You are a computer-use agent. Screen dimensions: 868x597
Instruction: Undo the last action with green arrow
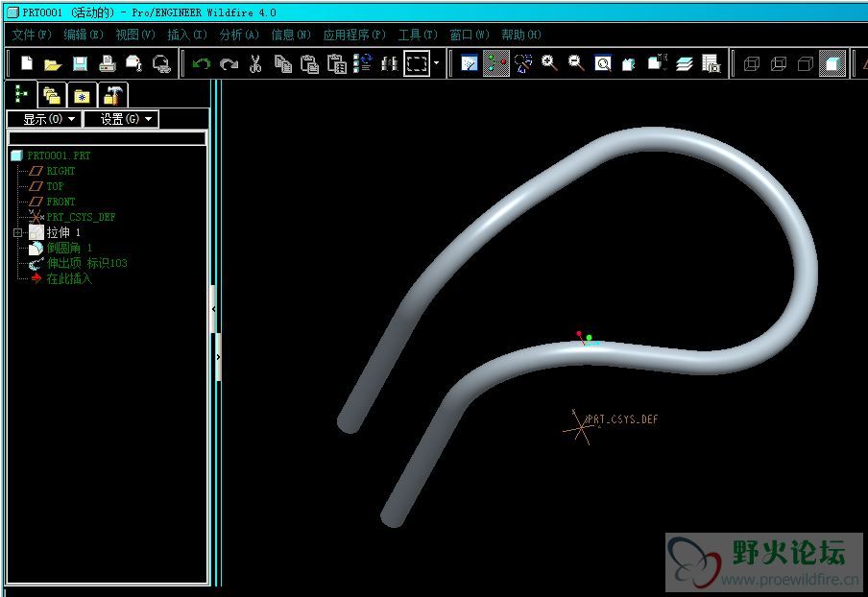(x=201, y=63)
